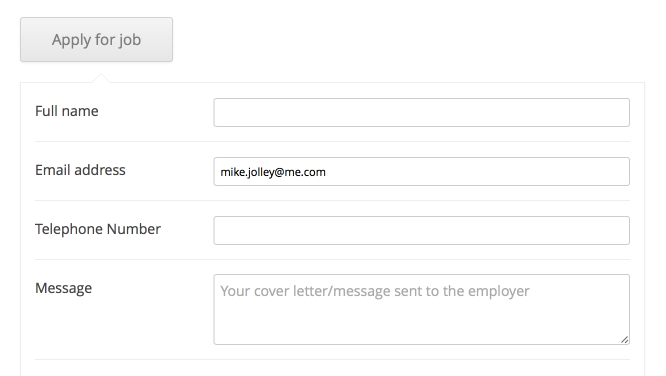Click the divider line beneath Email address row
This screenshot has height=376, width=666.
332,201
